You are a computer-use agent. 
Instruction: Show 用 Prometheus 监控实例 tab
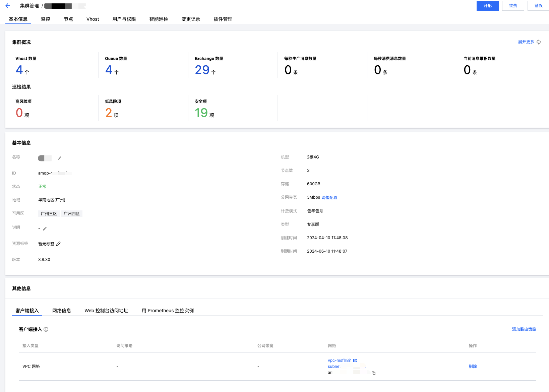168,311
